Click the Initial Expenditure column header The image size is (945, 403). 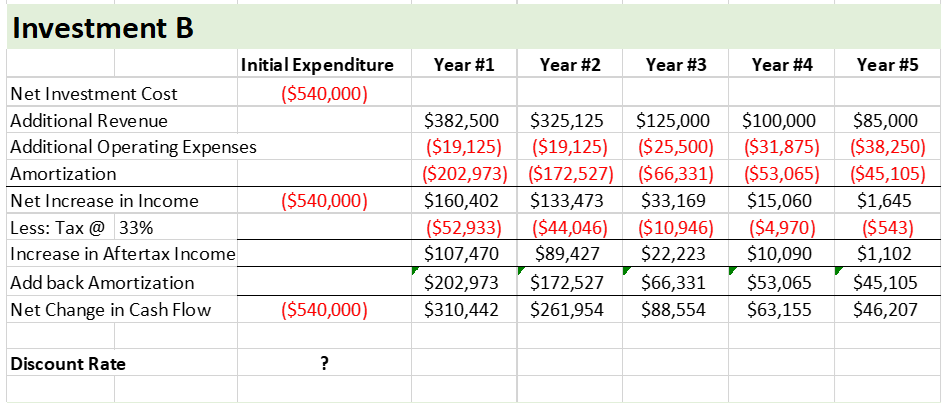317,66
